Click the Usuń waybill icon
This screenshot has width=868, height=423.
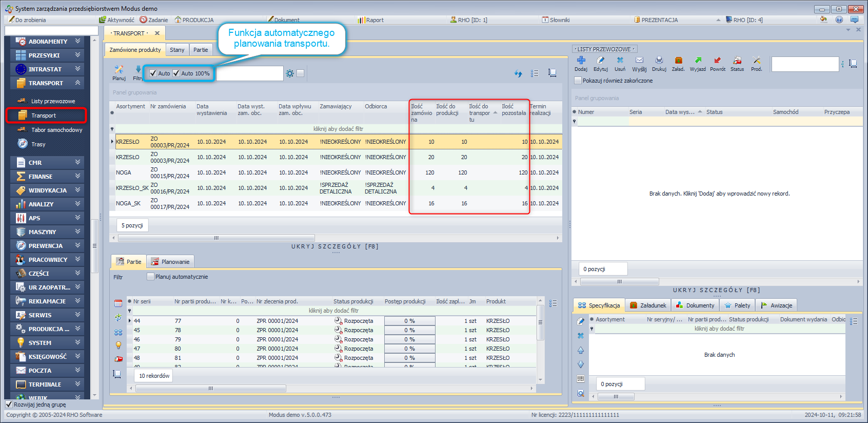[620, 61]
